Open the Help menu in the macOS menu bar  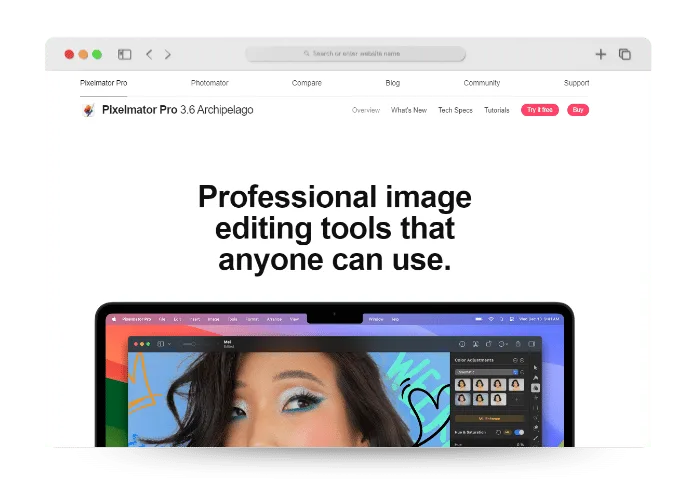click(x=395, y=319)
